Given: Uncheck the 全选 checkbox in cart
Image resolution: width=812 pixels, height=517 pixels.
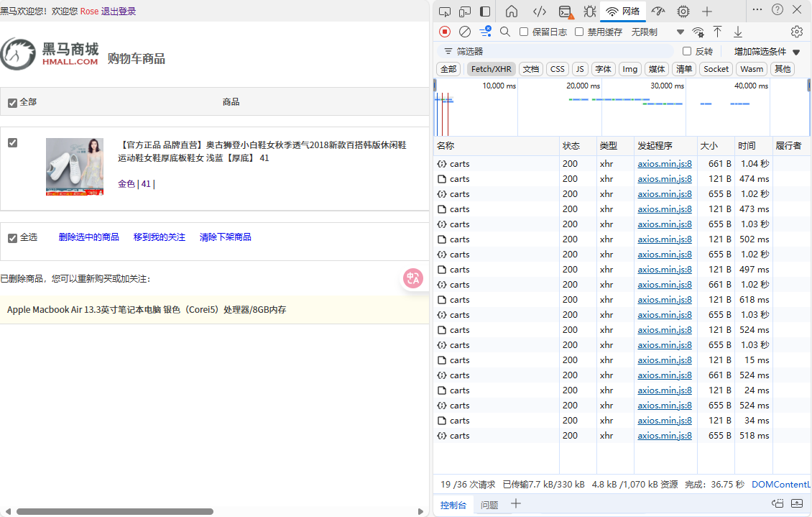Looking at the screenshot, I should tap(12, 238).
